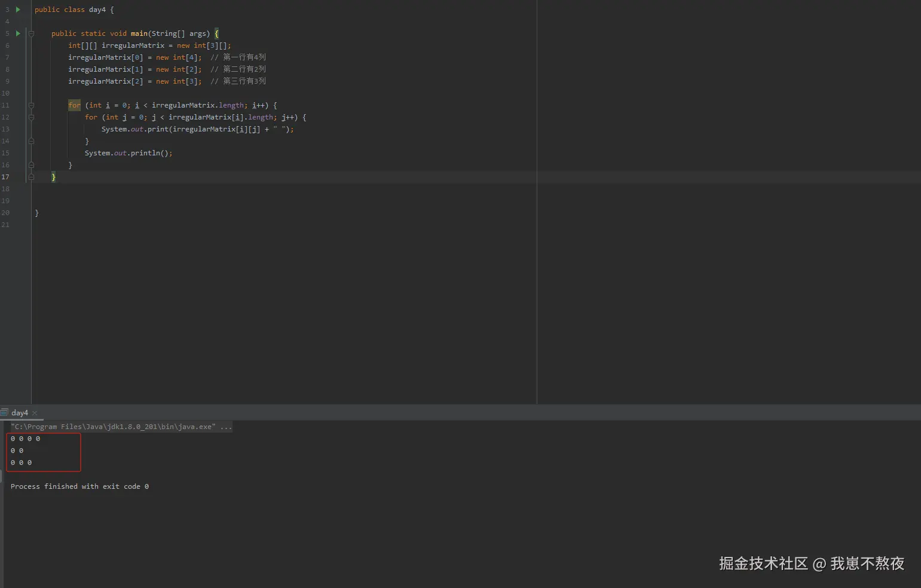921x588 pixels.
Task: Click the System.out.print(irregularMatrix[i][j] + " ") statement
Action: 198,129
